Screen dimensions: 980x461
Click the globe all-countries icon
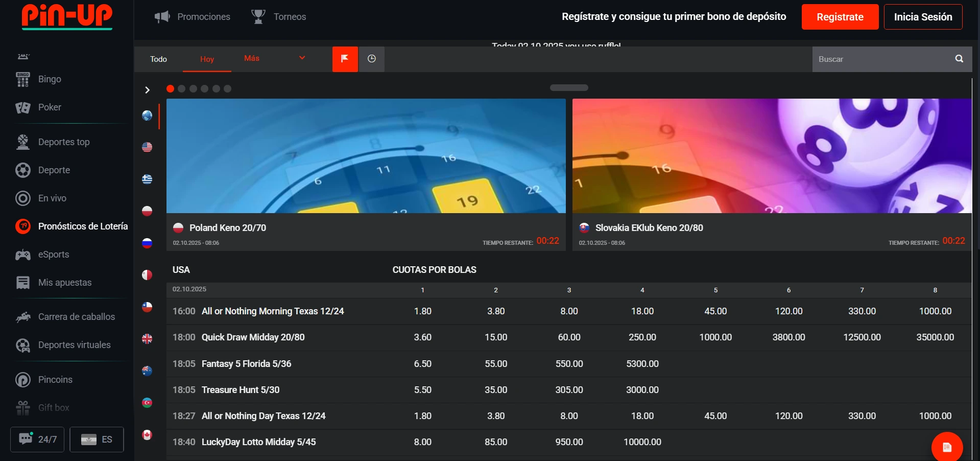[x=147, y=116]
